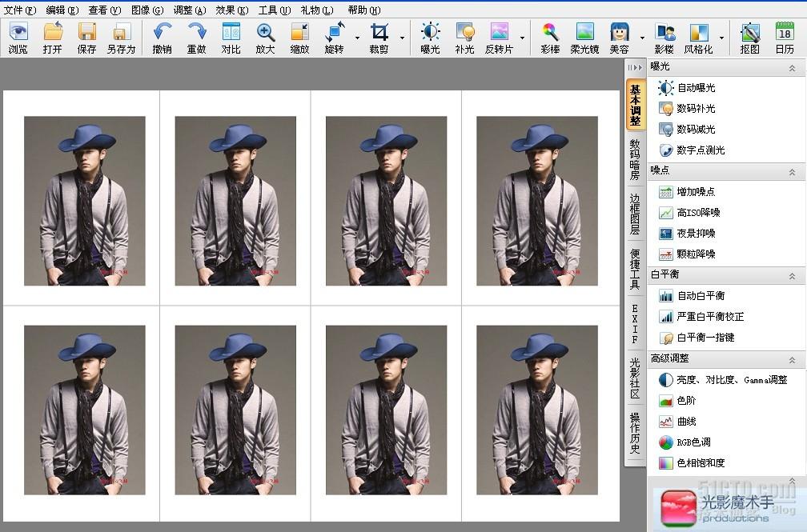The height and width of the screenshot is (532, 807).
Task: Open 亮度、对比度、Gamma调整
Action: pos(723,380)
